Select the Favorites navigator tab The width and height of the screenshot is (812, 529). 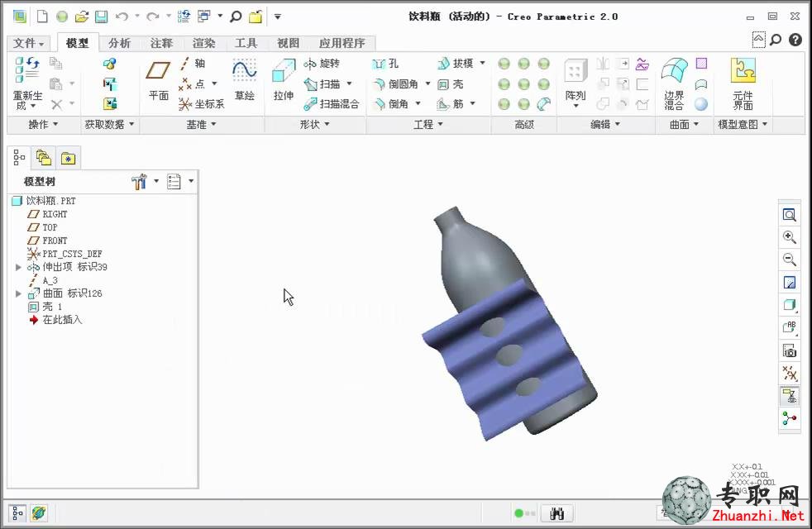[68, 158]
